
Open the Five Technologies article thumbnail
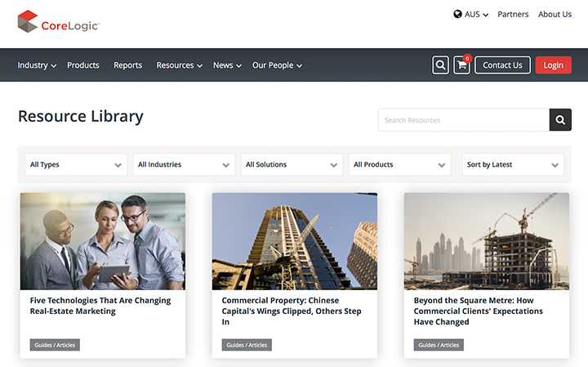coord(103,241)
